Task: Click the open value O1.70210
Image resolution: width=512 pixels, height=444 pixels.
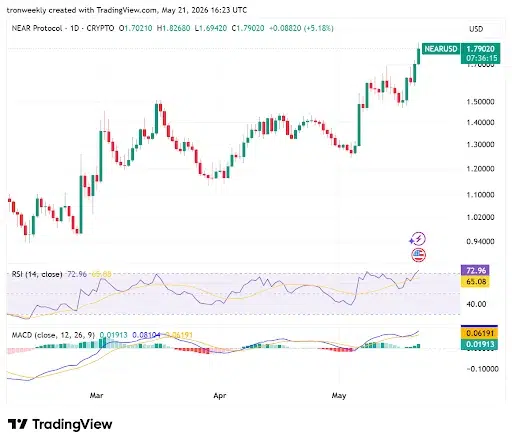Action: (x=136, y=28)
